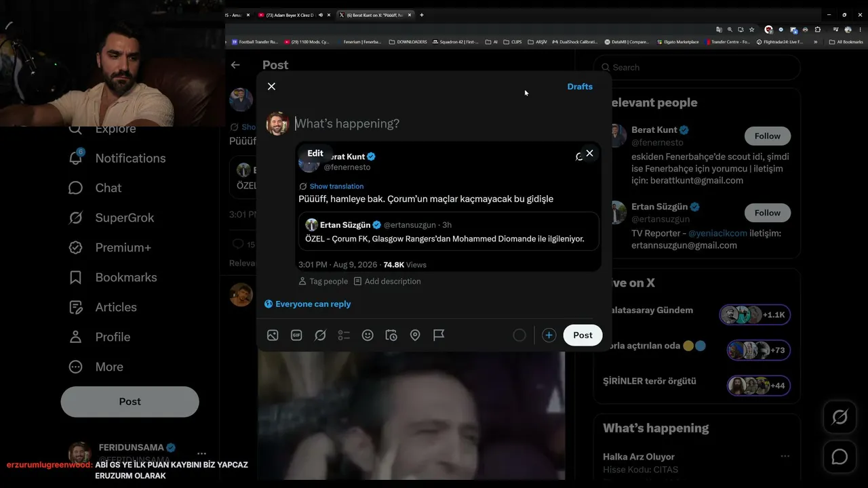The width and height of the screenshot is (868, 488).
Task: Open the Football Transfer Ru... bookmark
Action: (255, 42)
